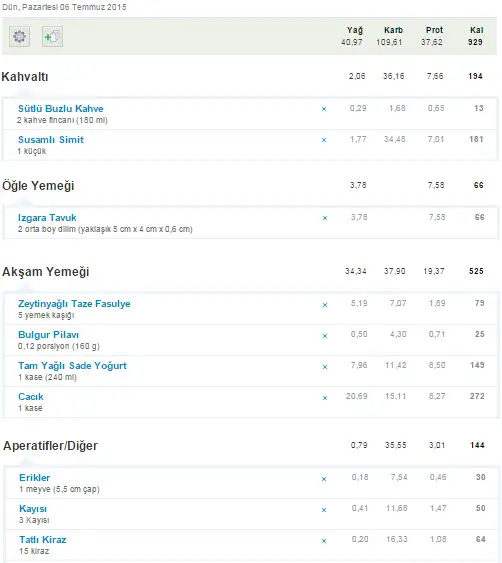Screen dimensions: 502x563
Task: Remove Izgara Tavuk entry via x icon
Action: click(325, 218)
